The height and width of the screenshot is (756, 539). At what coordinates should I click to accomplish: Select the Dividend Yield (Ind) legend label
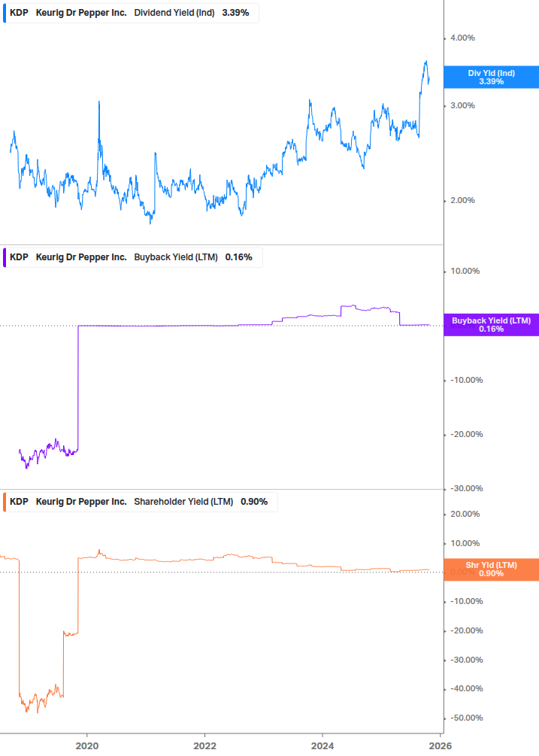pyautogui.click(x=174, y=13)
